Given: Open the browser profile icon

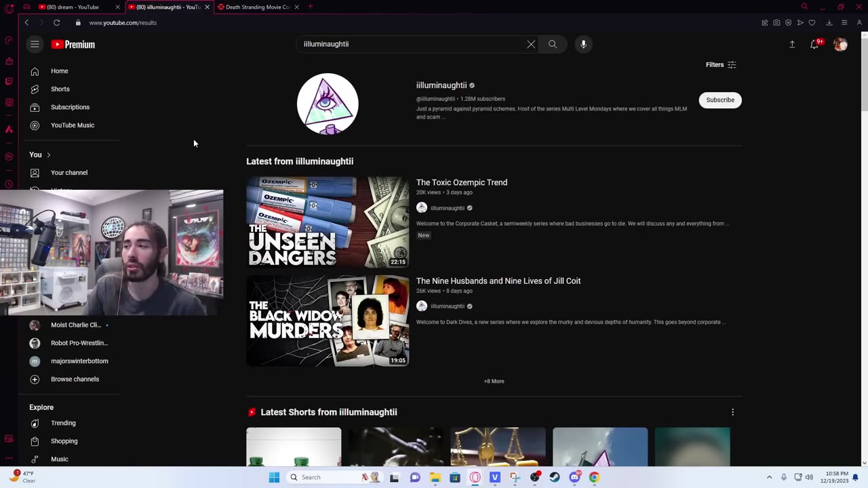Looking at the screenshot, I should coord(859,22).
